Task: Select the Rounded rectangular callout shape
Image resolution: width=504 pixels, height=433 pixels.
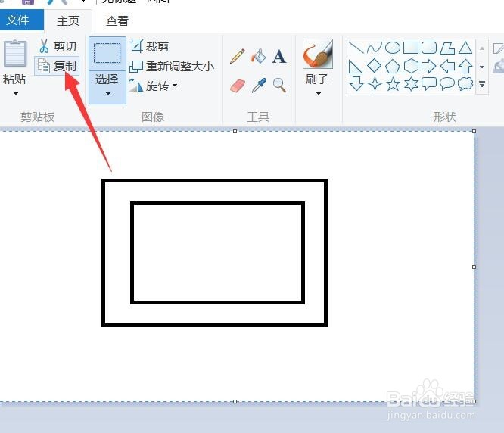Action: (429, 84)
